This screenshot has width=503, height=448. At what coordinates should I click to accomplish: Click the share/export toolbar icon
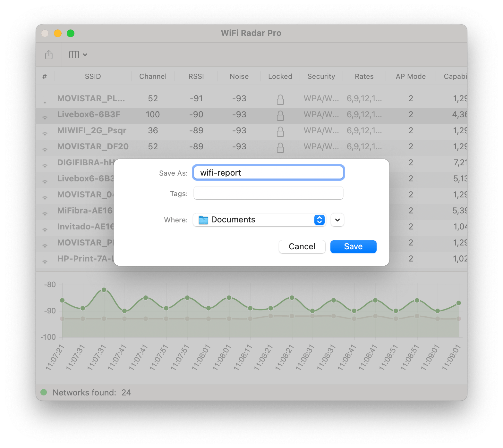(49, 54)
